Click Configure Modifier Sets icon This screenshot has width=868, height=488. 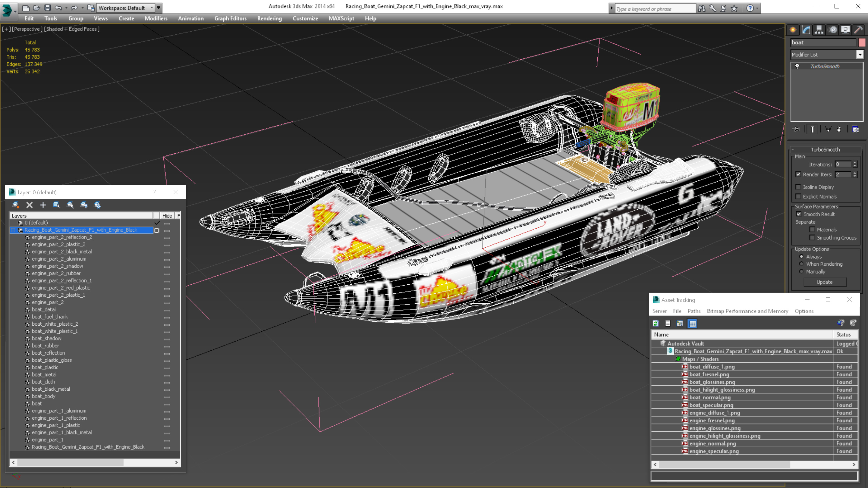coord(855,129)
